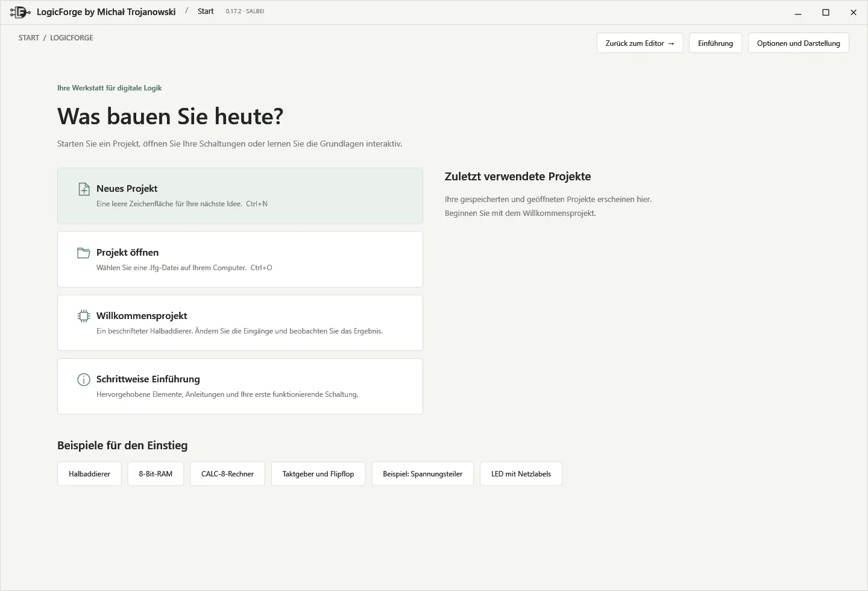The image size is (868, 591).
Task: Maximize the LogicForge window
Action: [x=826, y=12]
